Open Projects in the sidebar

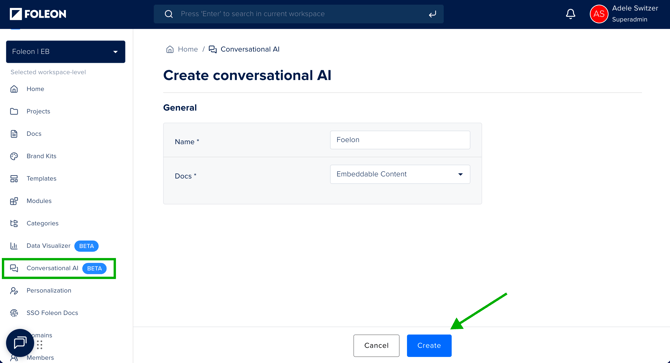click(38, 111)
